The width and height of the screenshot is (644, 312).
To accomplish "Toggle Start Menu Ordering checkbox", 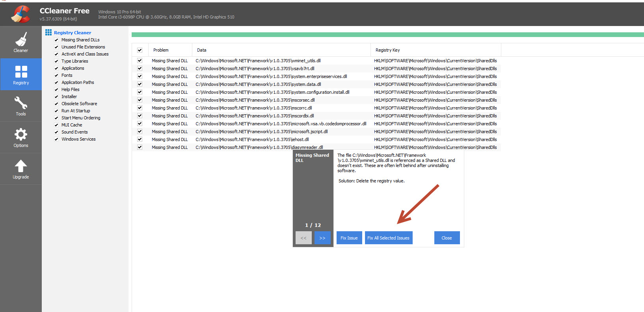I will [56, 118].
